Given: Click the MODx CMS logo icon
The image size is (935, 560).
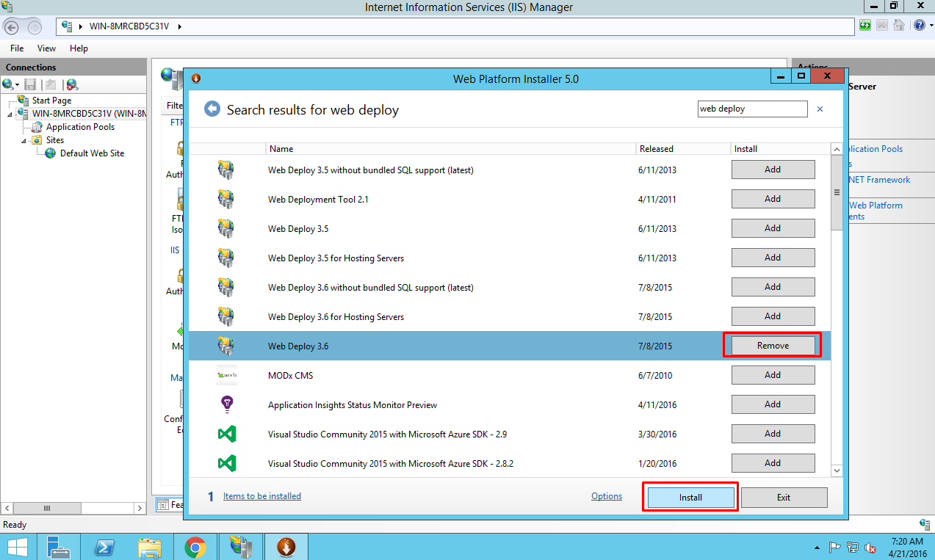Looking at the screenshot, I should pyautogui.click(x=227, y=375).
